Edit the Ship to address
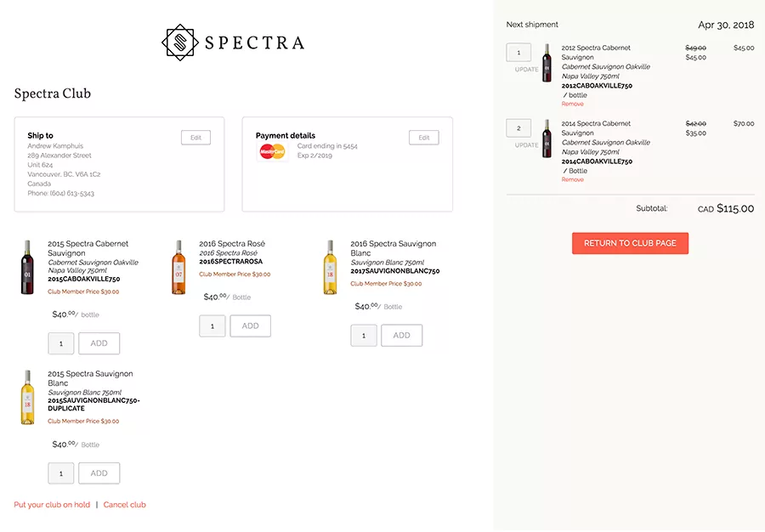 click(x=195, y=138)
